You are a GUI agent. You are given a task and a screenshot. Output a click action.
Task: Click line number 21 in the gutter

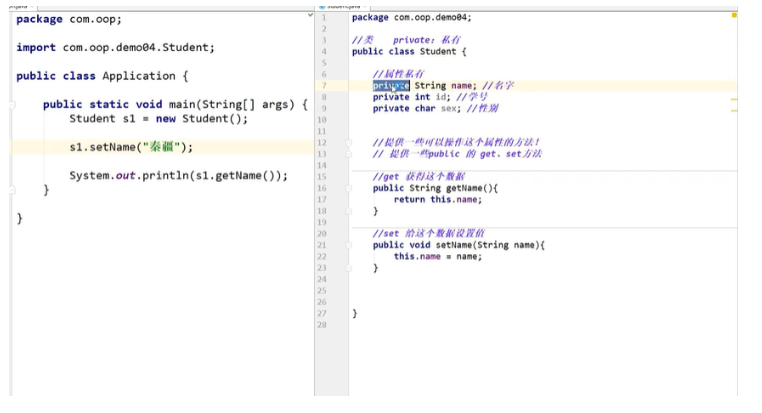tap(322, 245)
